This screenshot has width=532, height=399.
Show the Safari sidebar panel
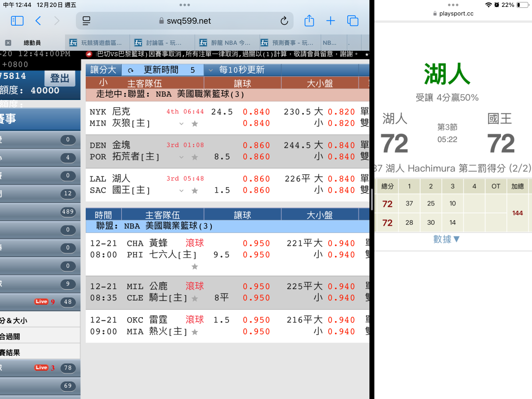(x=17, y=21)
